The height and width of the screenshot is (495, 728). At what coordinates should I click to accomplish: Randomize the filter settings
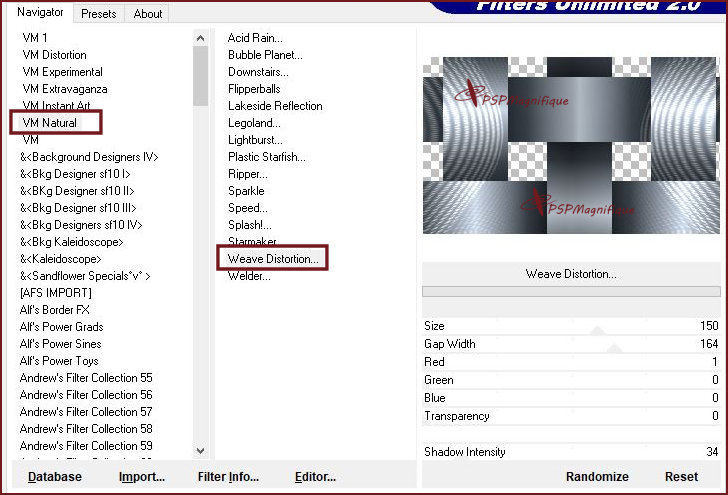pyautogui.click(x=597, y=477)
